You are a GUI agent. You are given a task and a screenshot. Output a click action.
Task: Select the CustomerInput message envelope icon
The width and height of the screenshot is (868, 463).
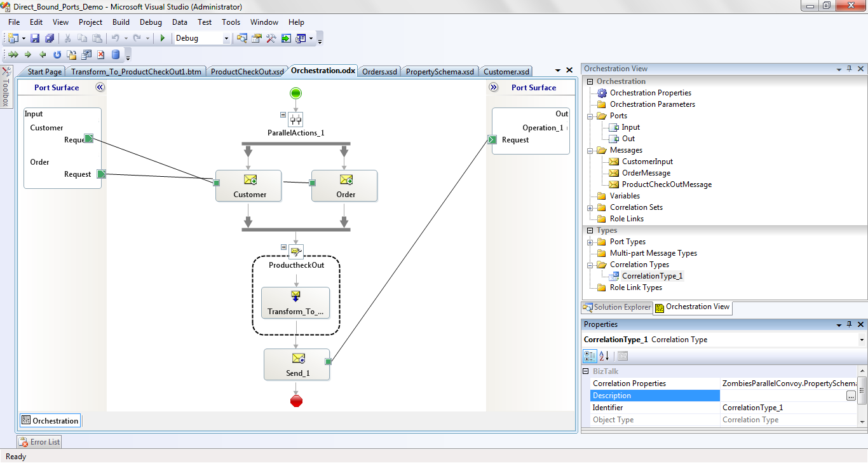pyautogui.click(x=613, y=161)
